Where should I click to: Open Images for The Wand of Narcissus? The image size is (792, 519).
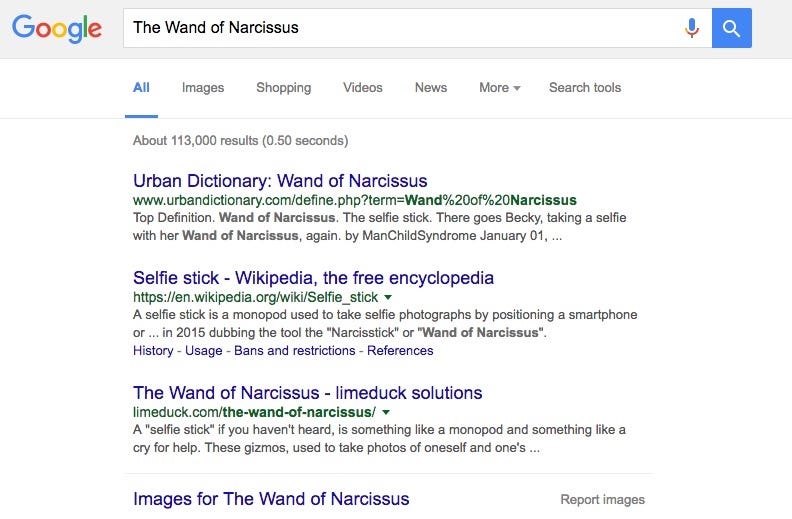[271, 499]
